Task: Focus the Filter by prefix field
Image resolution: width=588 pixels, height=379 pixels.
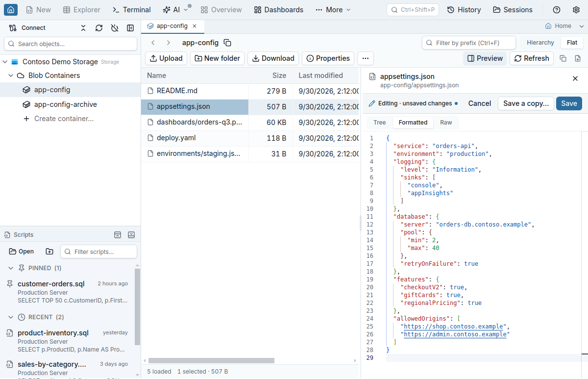Action: coord(469,43)
